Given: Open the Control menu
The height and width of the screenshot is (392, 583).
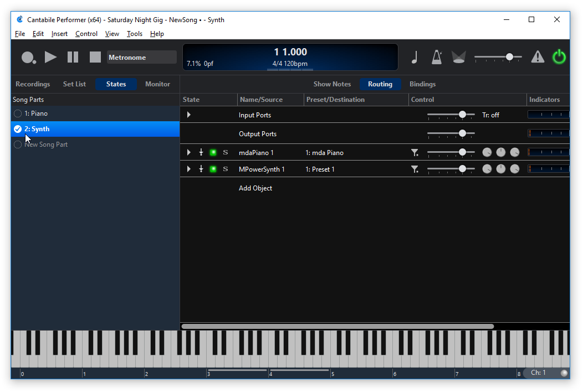Looking at the screenshot, I should tap(86, 34).
